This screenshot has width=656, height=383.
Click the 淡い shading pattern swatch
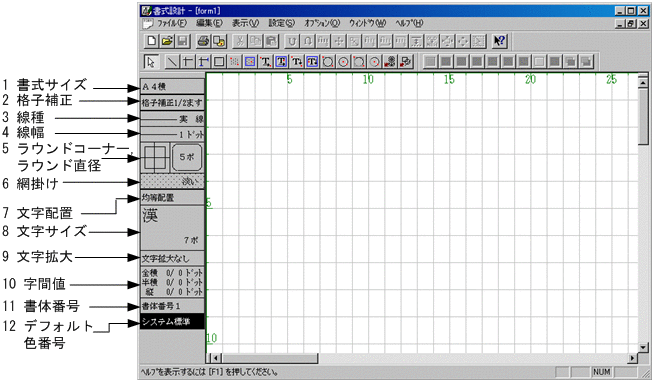point(172,181)
